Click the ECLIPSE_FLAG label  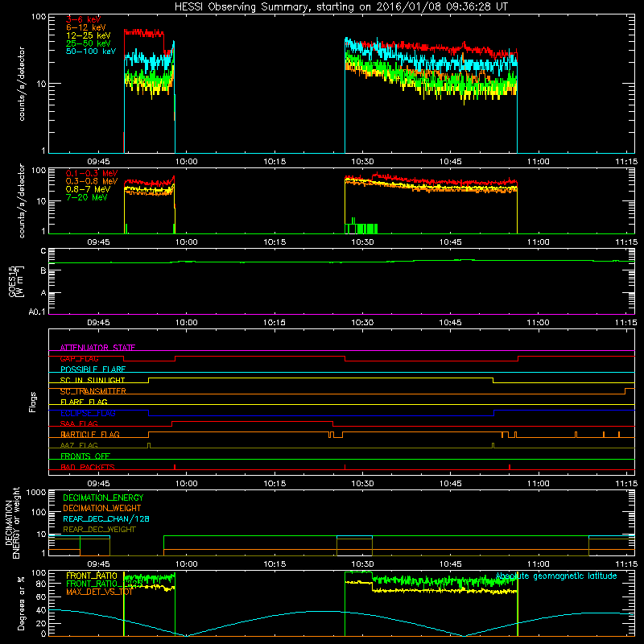(88, 413)
